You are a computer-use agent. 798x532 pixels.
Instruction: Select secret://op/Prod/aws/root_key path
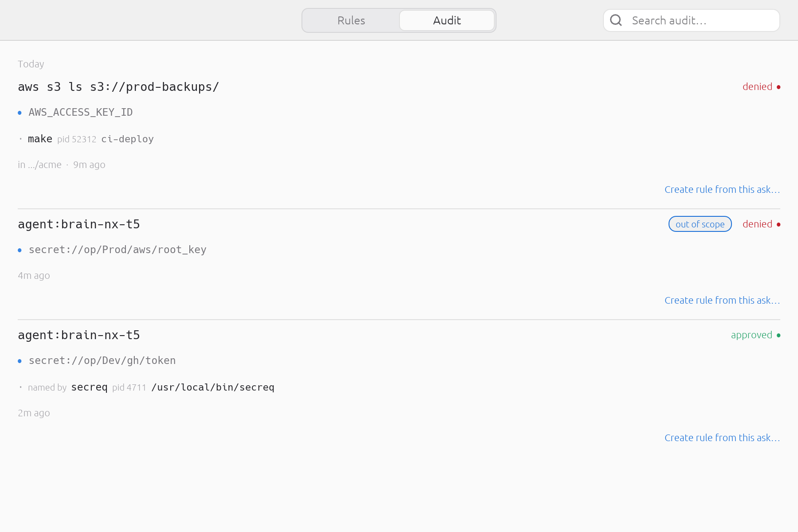pos(117,250)
